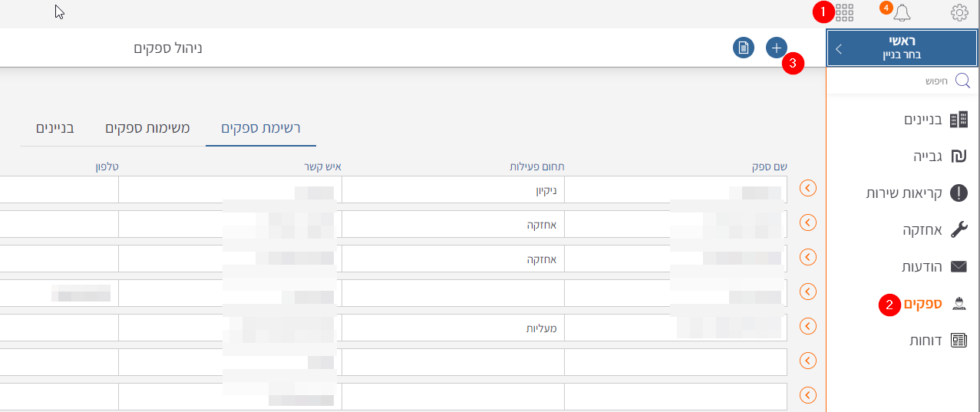Click the plus icon to add supplier

777,48
